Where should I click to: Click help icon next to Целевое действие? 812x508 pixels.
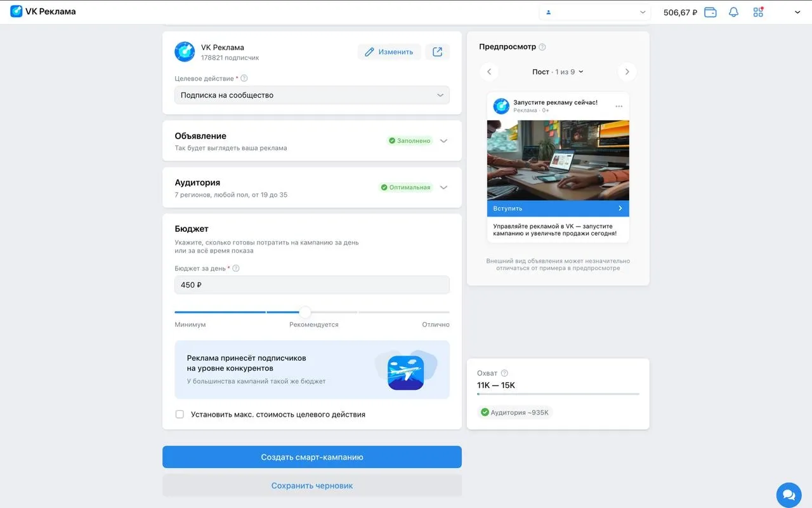244,79
